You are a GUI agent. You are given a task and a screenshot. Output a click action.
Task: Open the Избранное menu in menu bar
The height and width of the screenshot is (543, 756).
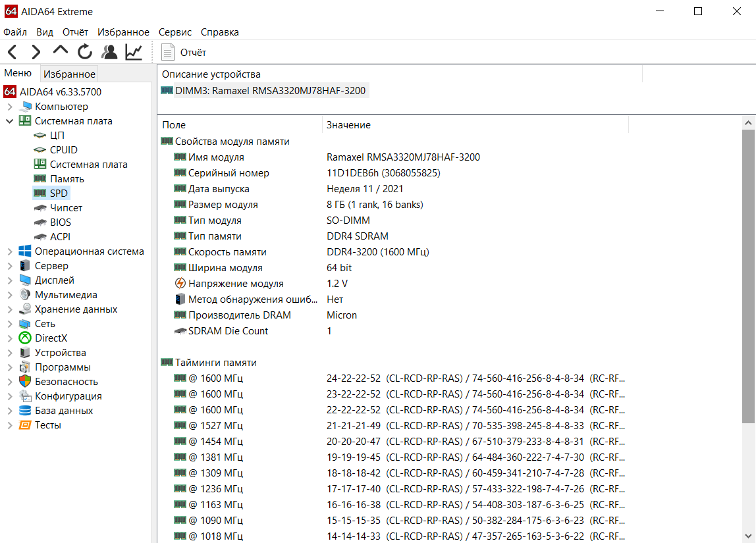pos(123,32)
